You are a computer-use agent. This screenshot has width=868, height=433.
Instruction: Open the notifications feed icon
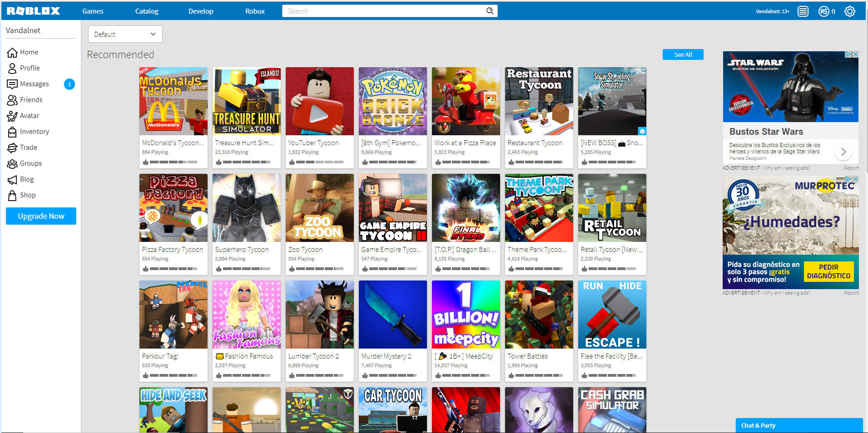click(x=803, y=11)
